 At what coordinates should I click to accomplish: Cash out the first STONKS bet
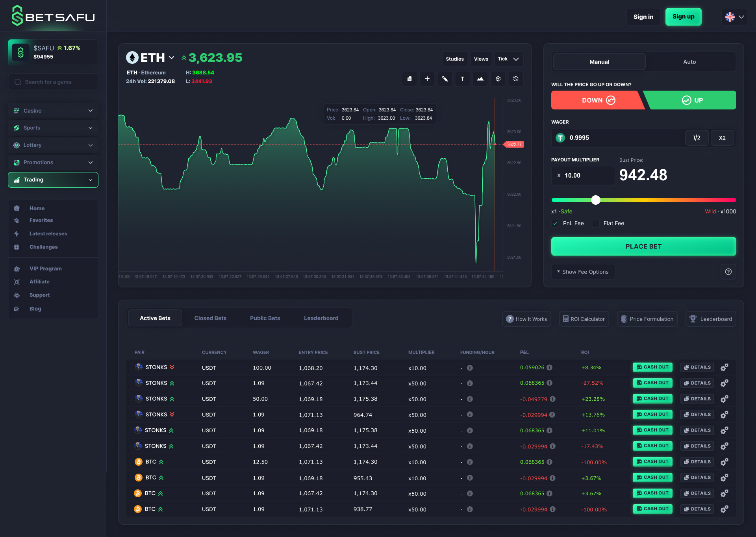click(x=652, y=367)
